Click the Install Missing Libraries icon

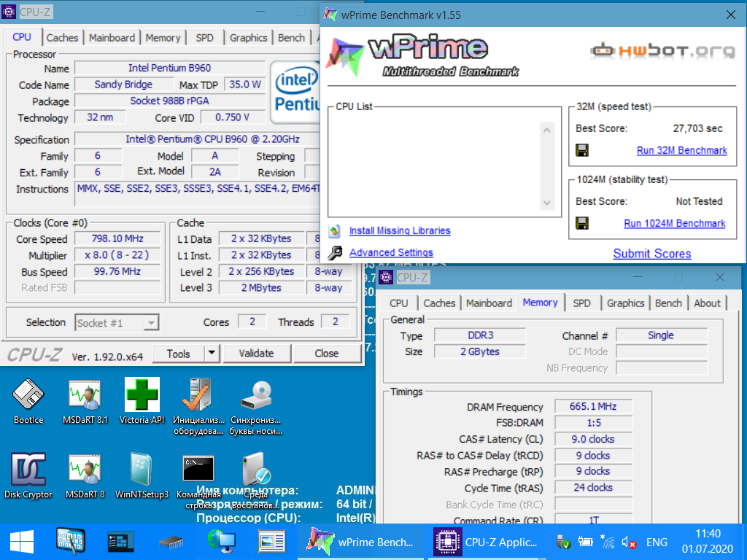tap(335, 231)
